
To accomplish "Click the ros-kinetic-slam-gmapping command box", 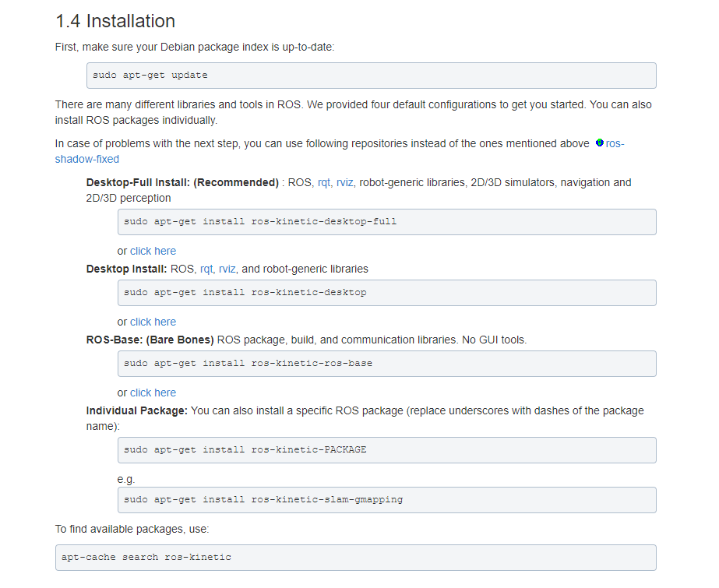I will [x=387, y=500].
